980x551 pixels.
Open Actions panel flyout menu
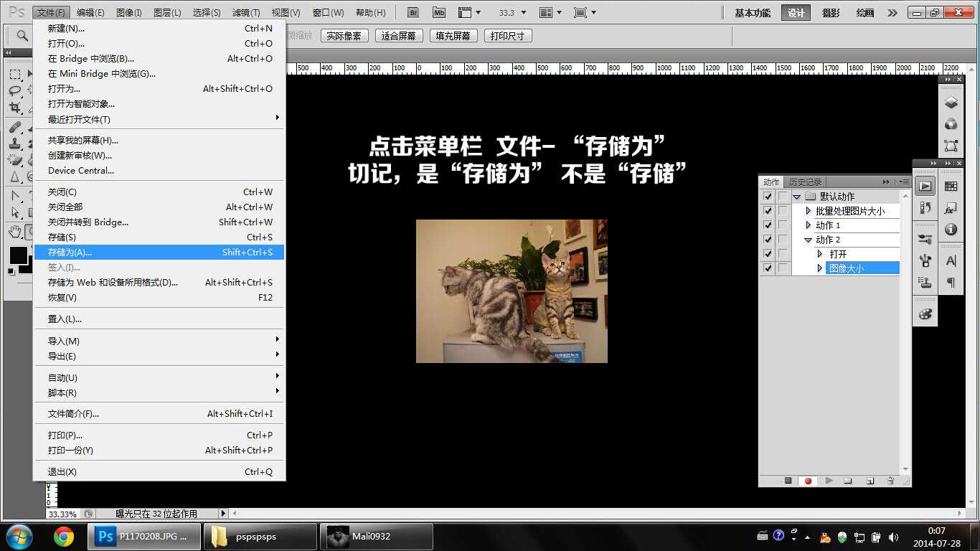pyautogui.click(x=905, y=182)
